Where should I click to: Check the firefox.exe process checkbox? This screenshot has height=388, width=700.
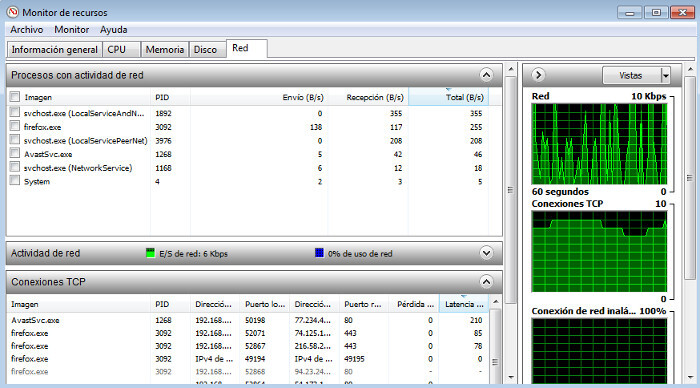pyautogui.click(x=15, y=126)
